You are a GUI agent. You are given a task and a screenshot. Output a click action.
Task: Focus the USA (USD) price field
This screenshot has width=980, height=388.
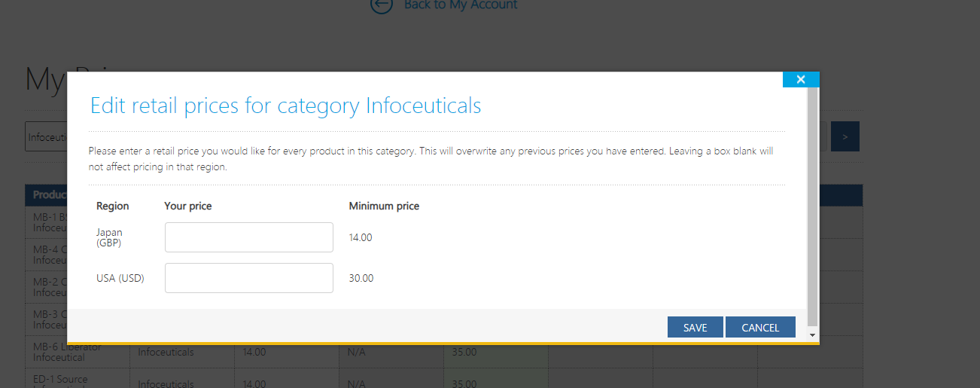[249, 278]
